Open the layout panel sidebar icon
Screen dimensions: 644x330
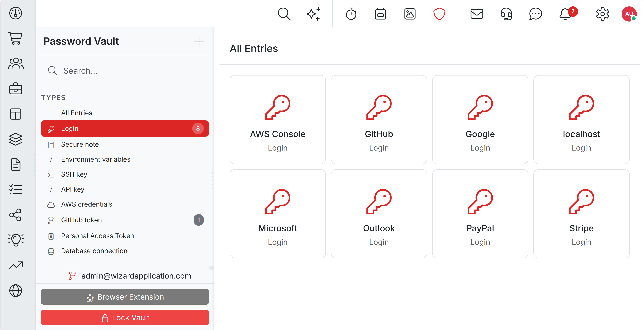tap(15, 114)
